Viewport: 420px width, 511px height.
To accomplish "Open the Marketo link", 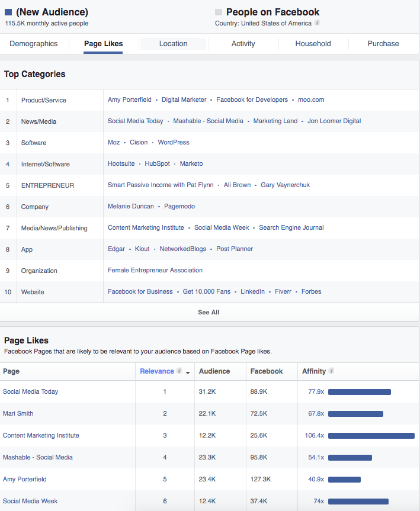I will point(191,163).
